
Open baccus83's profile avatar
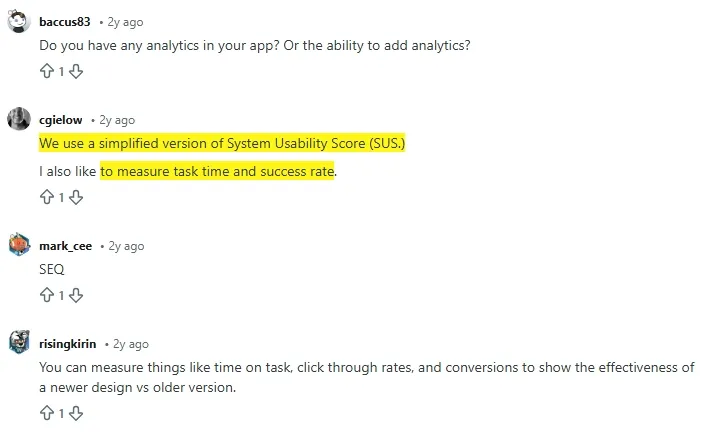(19, 21)
